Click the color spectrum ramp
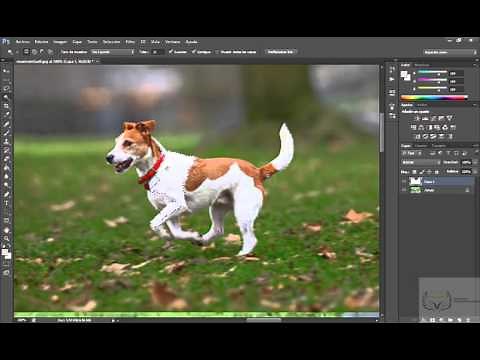This screenshot has height=360, width=480. (x=434, y=98)
